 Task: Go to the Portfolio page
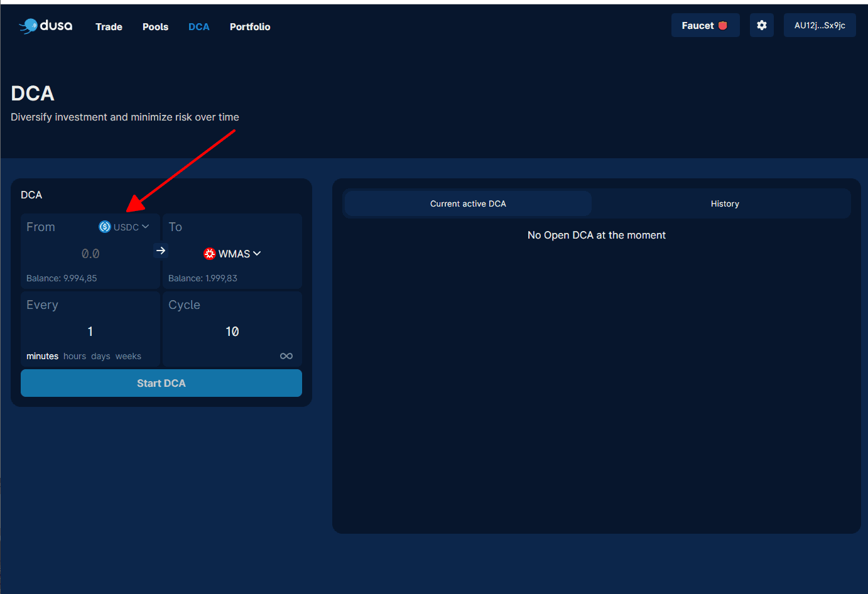[x=250, y=26]
